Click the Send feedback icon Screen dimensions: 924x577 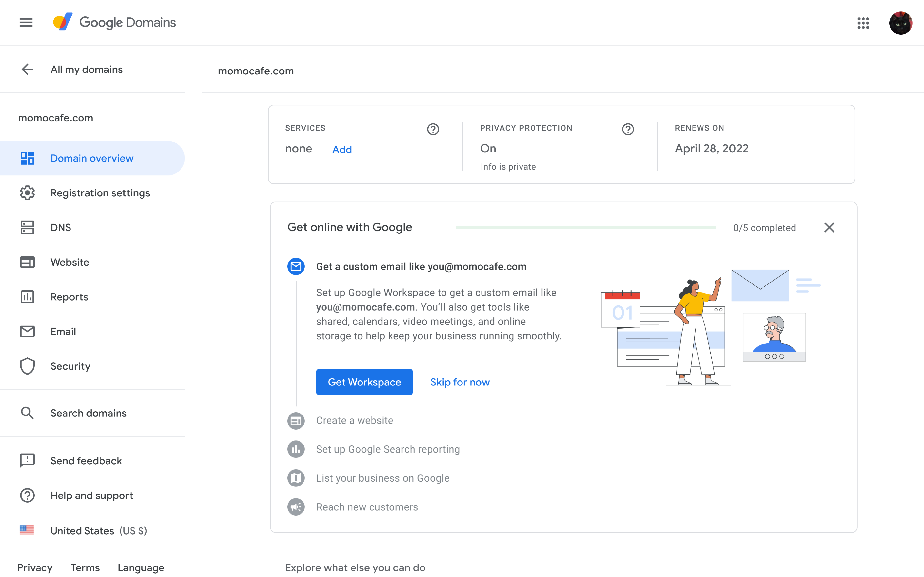pos(28,461)
